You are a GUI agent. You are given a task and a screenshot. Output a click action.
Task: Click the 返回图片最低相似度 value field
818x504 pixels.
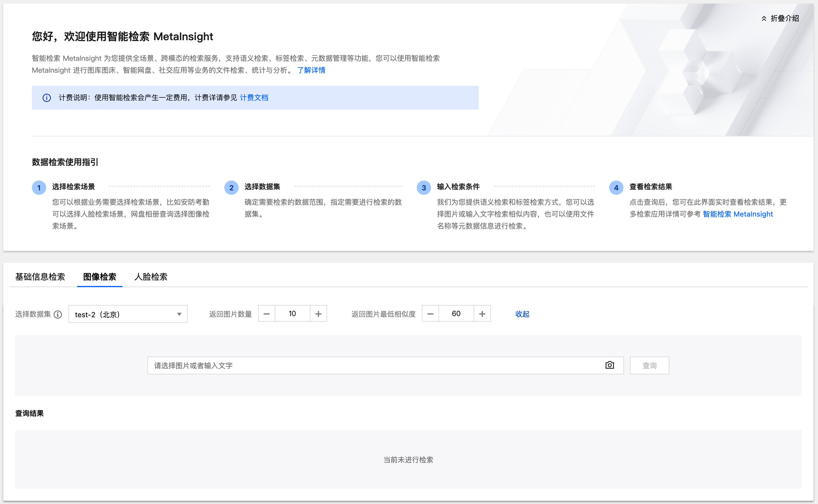pos(456,314)
